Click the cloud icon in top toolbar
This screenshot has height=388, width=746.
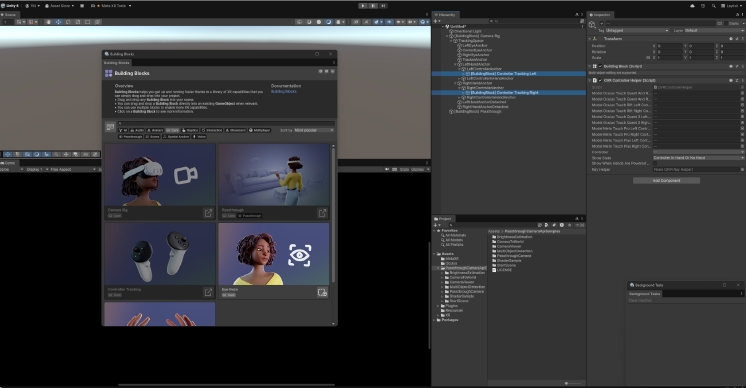[x=692, y=6]
